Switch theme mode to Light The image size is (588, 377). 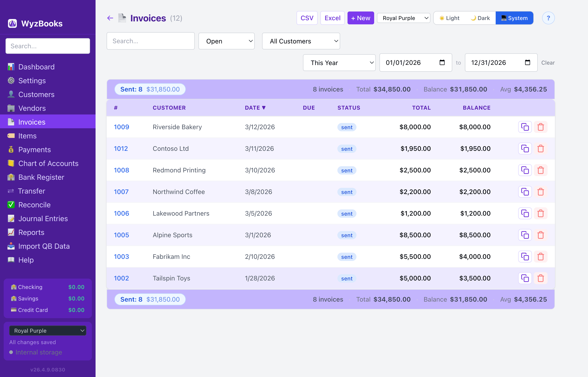449,18
